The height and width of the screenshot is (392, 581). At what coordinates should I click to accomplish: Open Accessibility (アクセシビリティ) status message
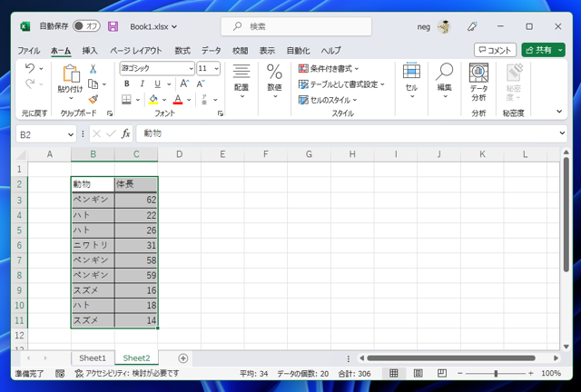click(x=127, y=374)
